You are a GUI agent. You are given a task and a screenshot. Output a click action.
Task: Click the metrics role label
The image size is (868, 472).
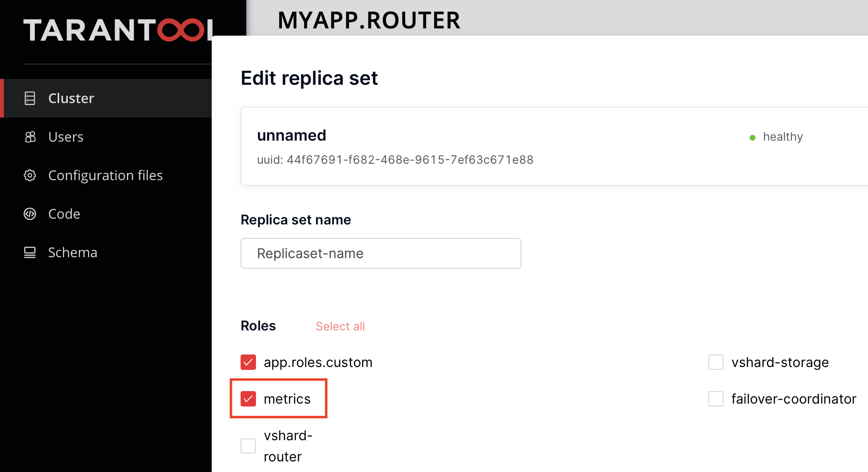pos(287,399)
